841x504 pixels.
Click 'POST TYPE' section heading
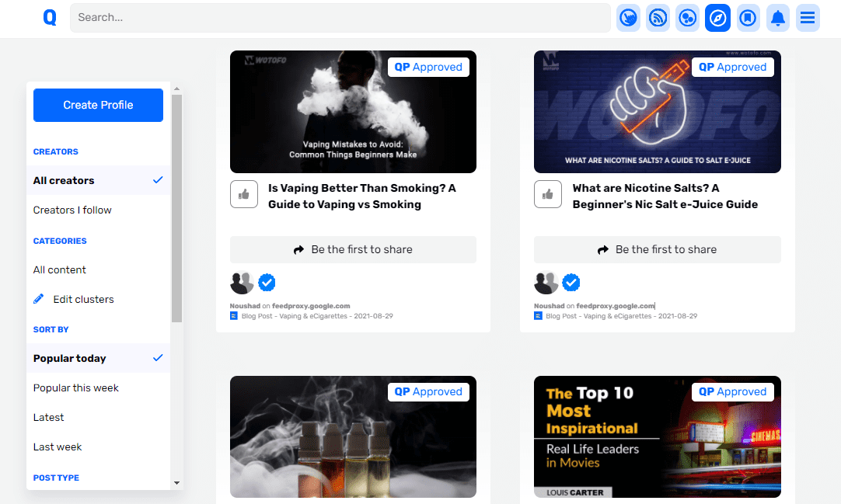[x=56, y=478]
